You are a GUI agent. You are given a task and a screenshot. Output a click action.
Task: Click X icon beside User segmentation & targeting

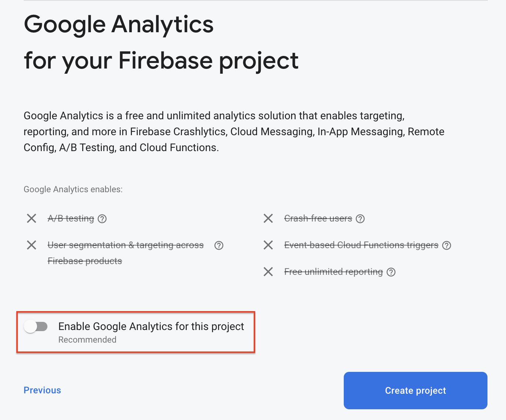pos(31,245)
